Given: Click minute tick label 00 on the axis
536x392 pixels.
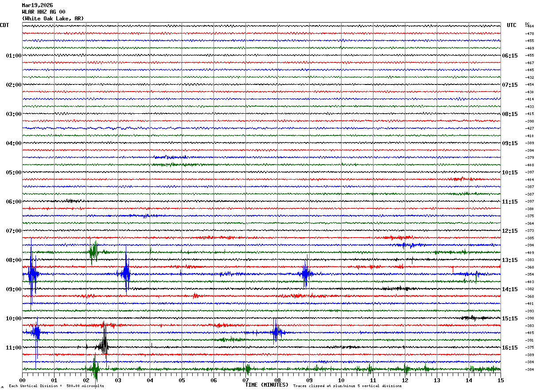Looking at the screenshot, I should coord(22,380).
